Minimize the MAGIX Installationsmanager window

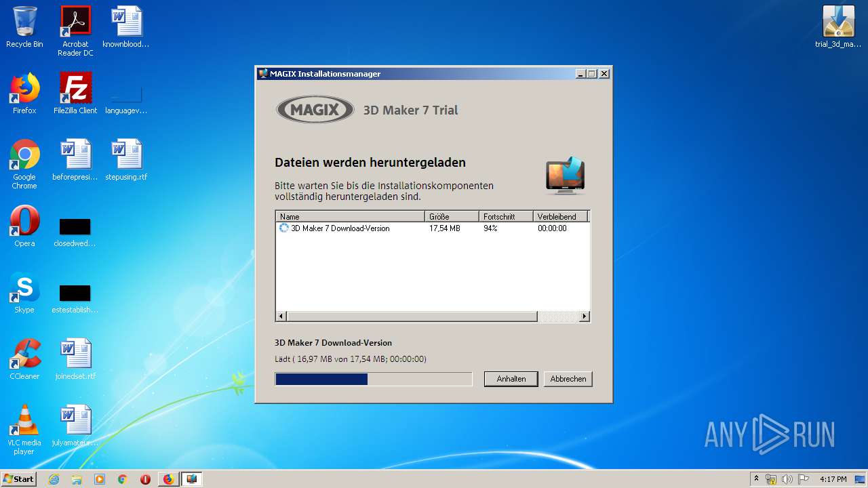coord(580,74)
